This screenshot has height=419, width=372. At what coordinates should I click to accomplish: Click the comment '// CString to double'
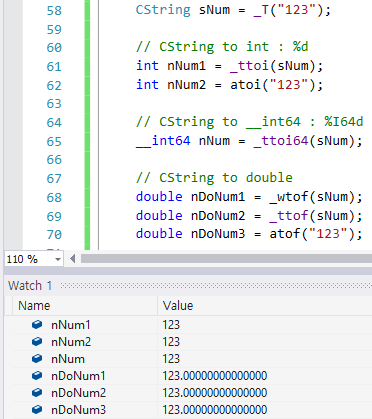pos(214,178)
